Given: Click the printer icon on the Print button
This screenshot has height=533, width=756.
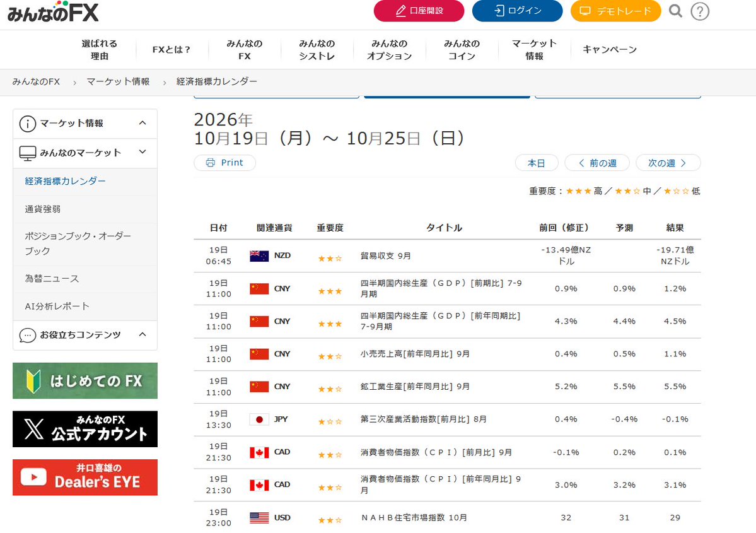Looking at the screenshot, I should coord(210,163).
